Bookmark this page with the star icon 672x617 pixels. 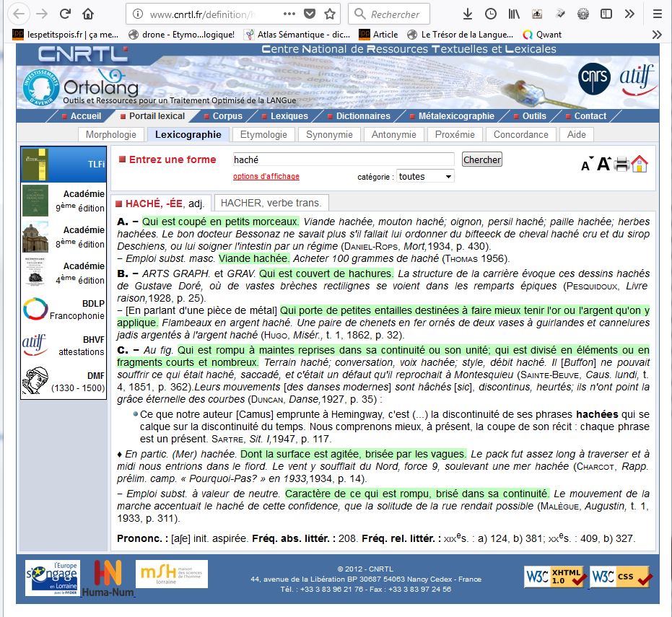pyautogui.click(x=330, y=14)
